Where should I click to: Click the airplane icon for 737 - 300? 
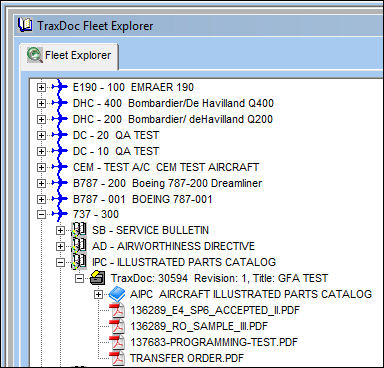(x=60, y=214)
